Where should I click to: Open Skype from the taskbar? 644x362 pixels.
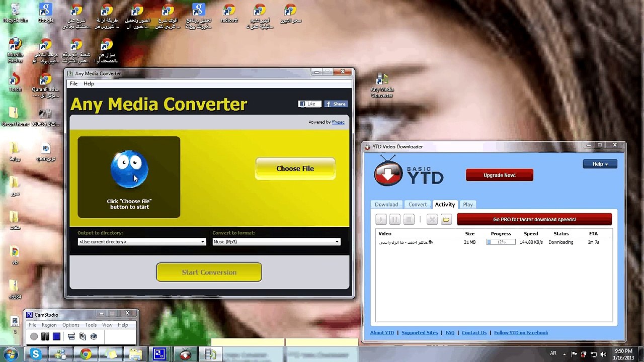point(35,354)
